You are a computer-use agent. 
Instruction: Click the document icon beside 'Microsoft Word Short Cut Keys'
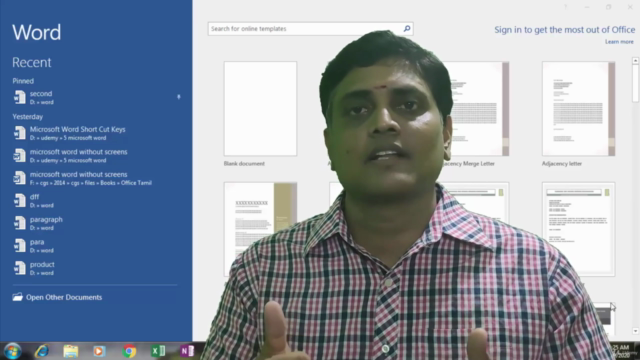[x=19, y=133]
